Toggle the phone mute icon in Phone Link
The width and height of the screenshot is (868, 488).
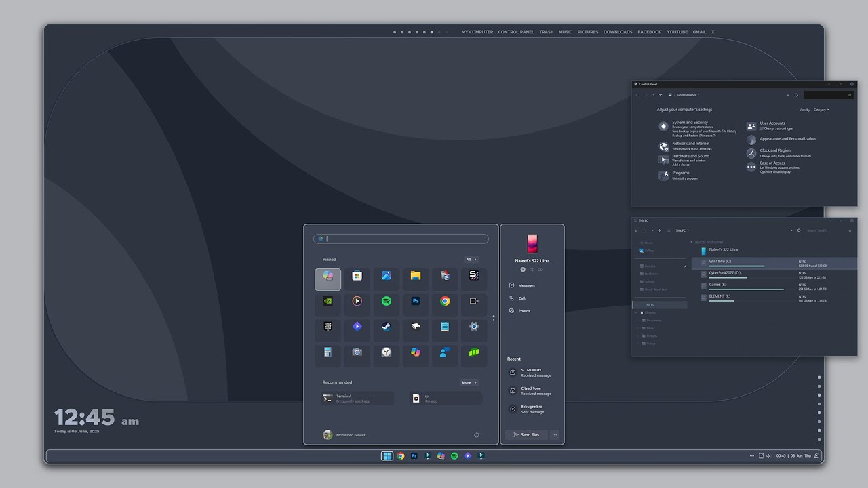[x=540, y=270]
